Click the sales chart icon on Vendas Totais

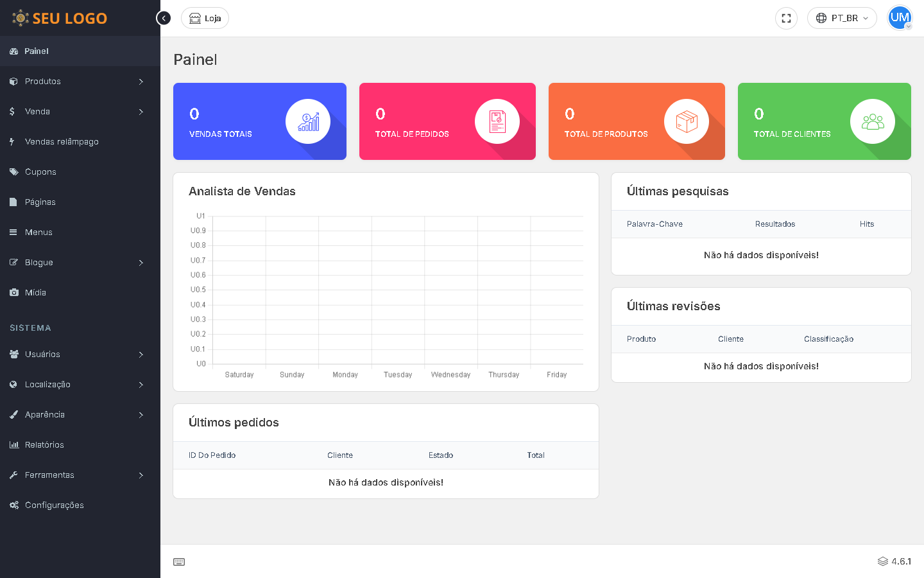click(x=308, y=121)
